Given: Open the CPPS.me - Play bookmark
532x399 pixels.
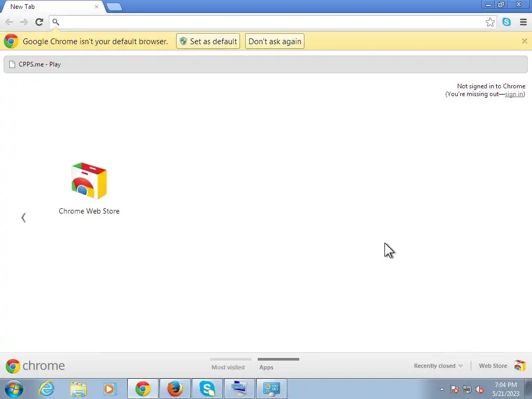Looking at the screenshot, I should 35,64.
